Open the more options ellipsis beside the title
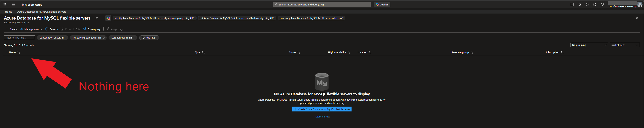Image resolution: width=644 pixels, height=128 pixels. (x=102, y=18)
